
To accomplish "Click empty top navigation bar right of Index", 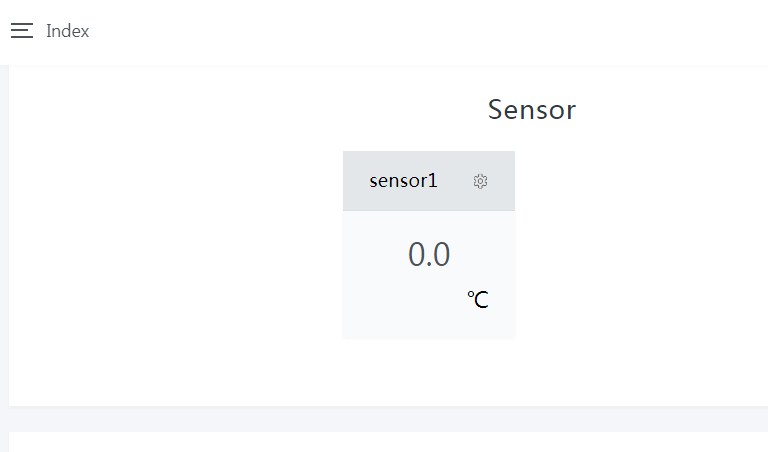I will point(400,31).
